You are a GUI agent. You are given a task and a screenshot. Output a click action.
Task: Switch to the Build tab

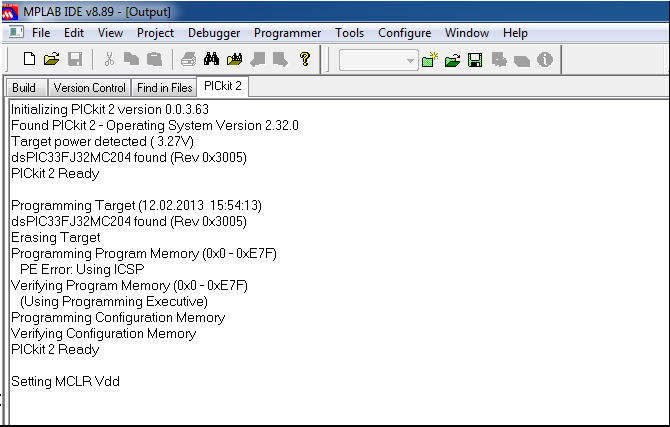pos(24,88)
